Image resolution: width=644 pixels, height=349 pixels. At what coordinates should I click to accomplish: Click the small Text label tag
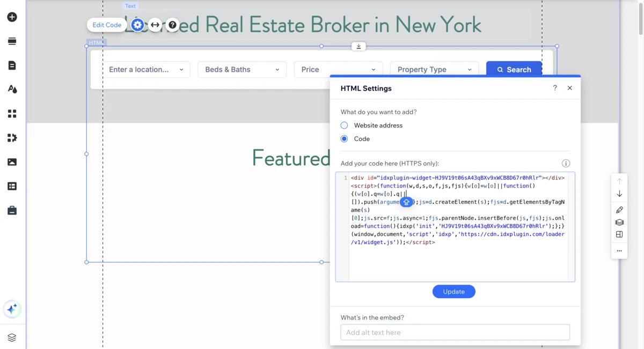130,6
